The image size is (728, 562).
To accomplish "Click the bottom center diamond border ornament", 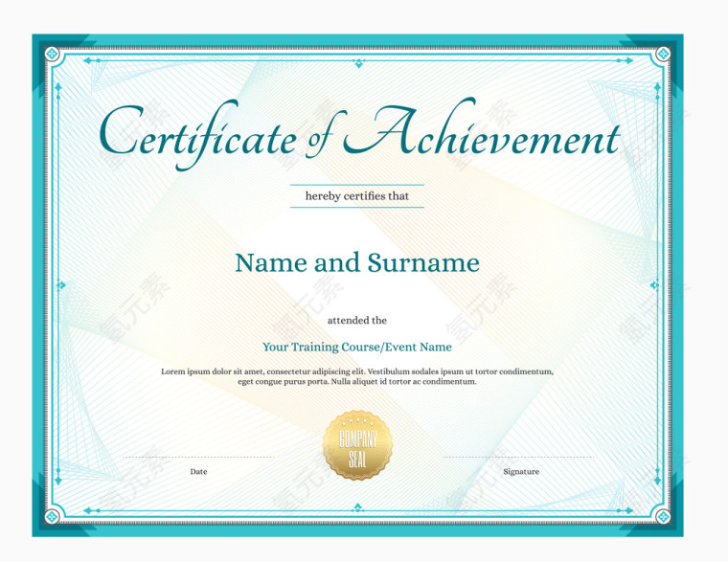I will [357, 507].
